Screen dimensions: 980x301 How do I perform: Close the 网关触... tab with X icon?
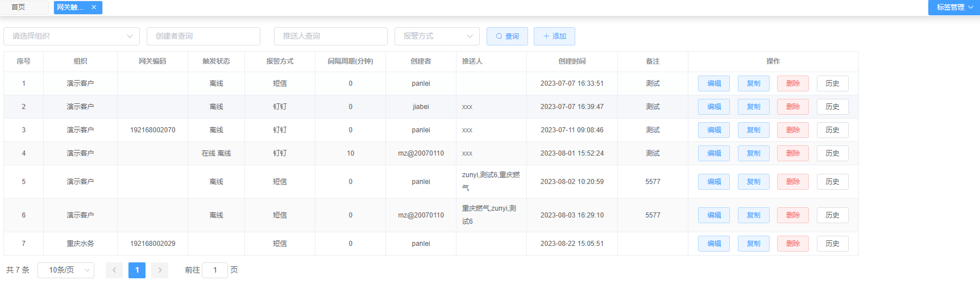[94, 7]
